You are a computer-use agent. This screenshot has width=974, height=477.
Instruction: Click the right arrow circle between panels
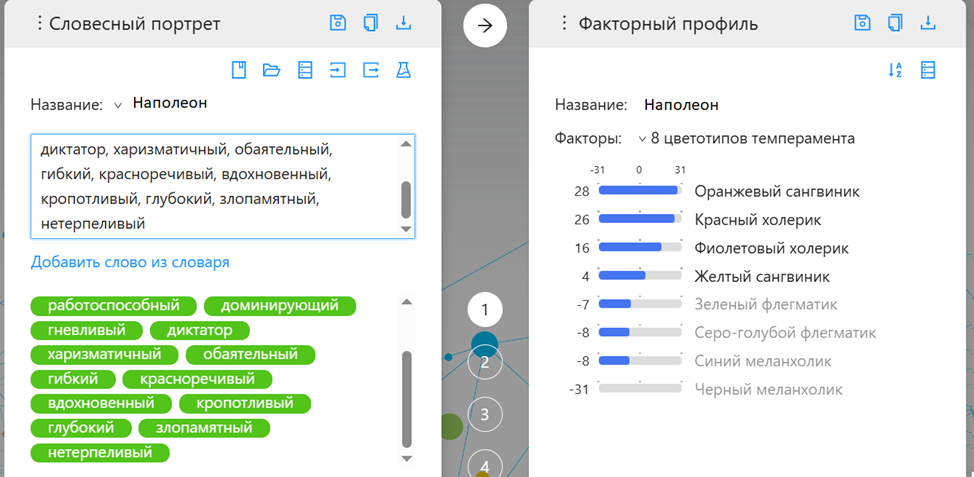coord(485,25)
